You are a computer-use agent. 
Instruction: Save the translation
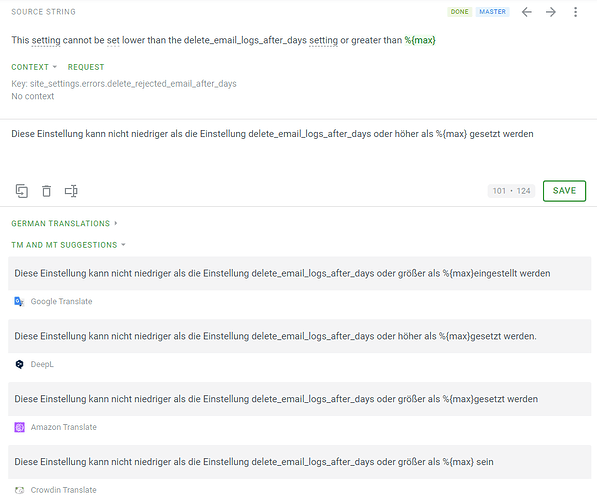click(564, 191)
